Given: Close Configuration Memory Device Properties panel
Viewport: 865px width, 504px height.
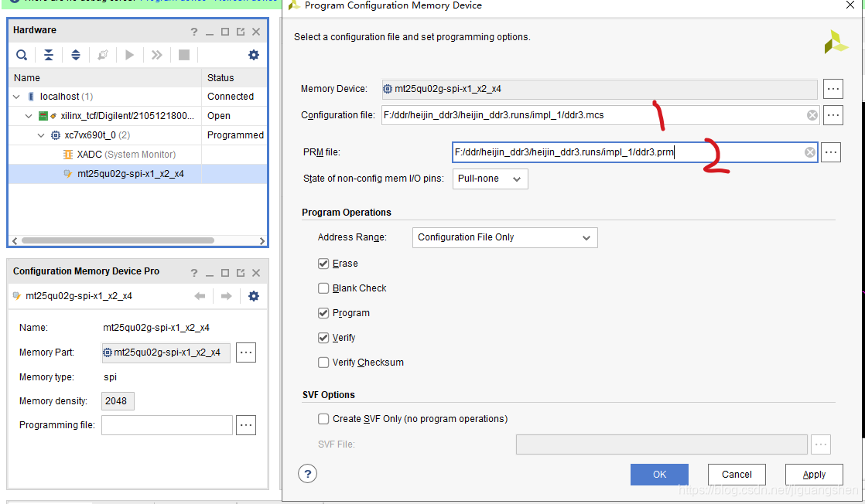Looking at the screenshot, I should [x=256, y=273].
